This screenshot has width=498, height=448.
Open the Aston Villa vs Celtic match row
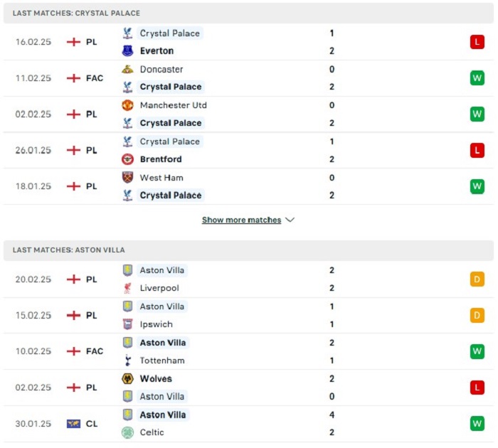[x=249, y=424]
